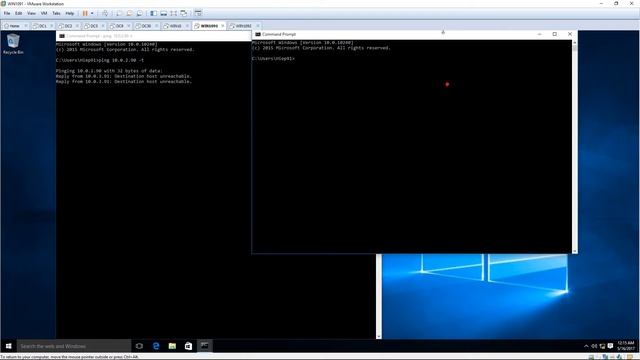
Task: Open the VM menu
Action: pos(44,13)
